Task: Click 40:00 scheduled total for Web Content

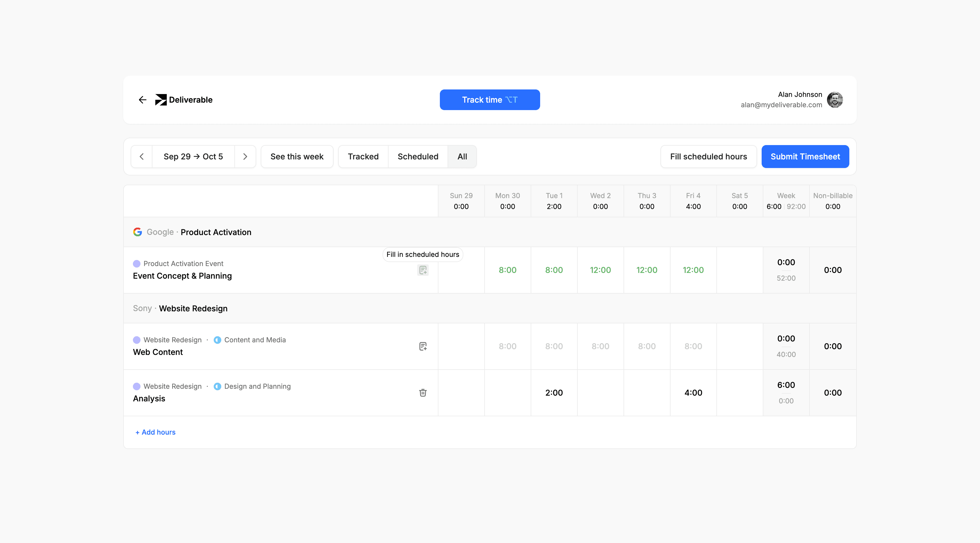Action: tap(786, 354)
